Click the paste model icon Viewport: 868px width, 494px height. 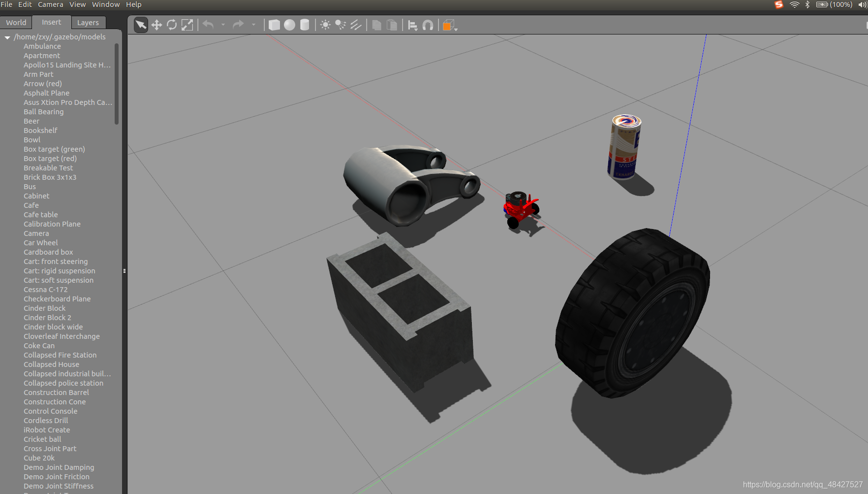coord(392,25)
